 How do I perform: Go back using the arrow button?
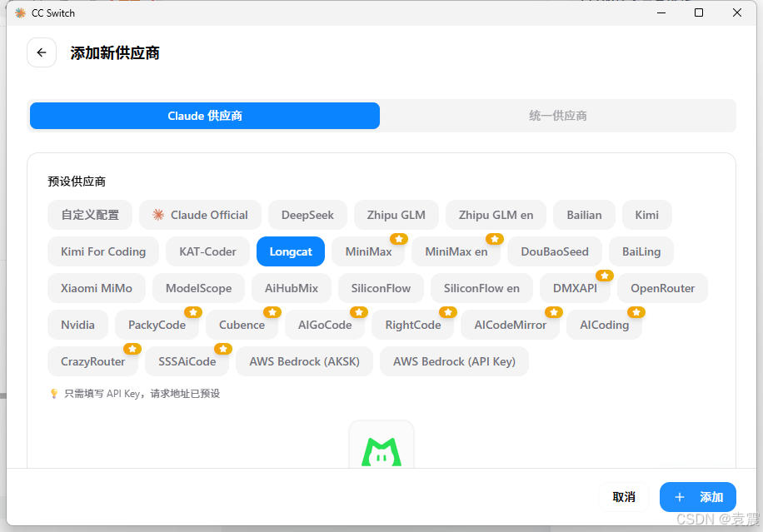point(42,52)
